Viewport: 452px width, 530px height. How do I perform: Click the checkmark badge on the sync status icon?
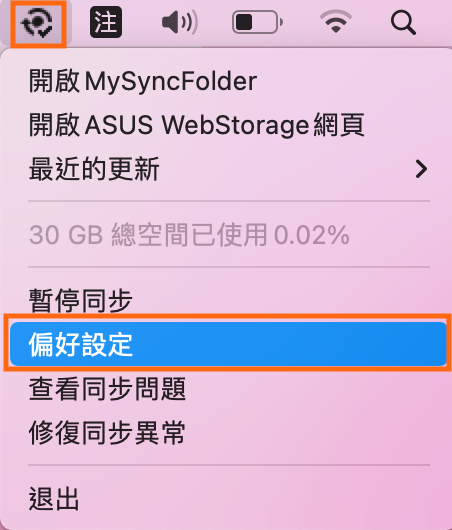pos(45,32)
